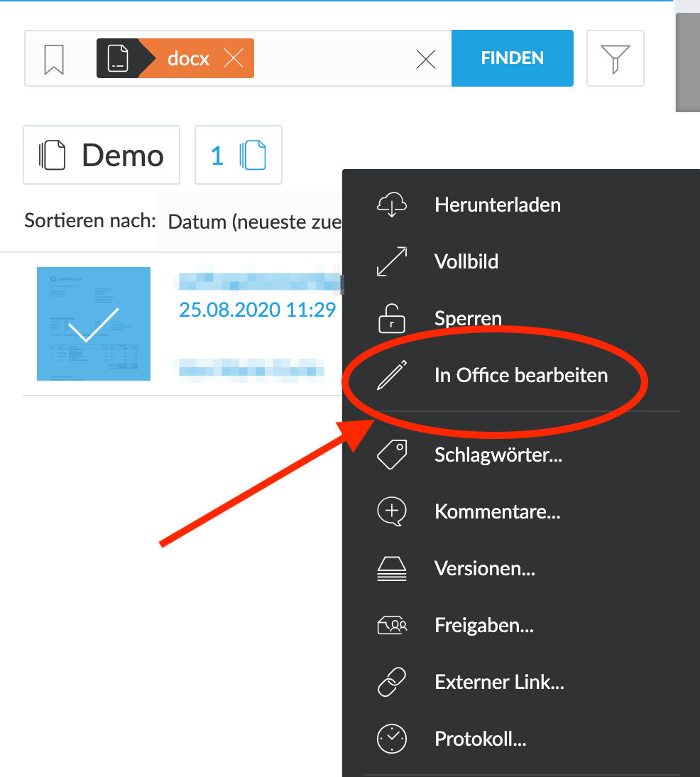Open Externer Link... menu entry
Screen dimensions: 700x777
coord(499,682)
